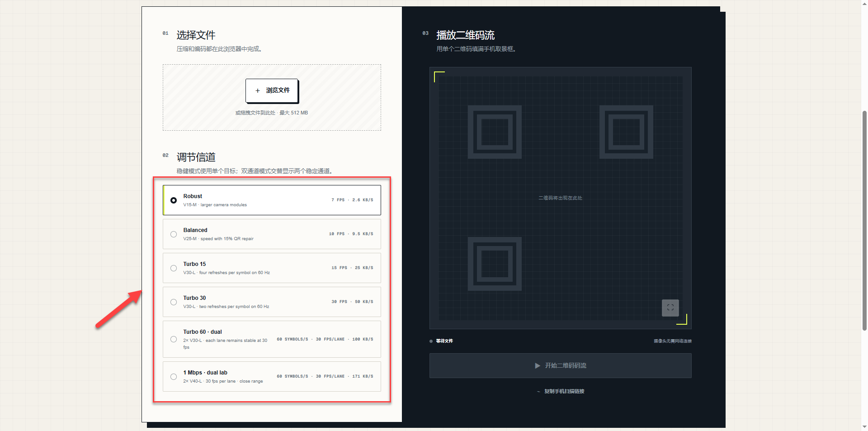Click the 二维码将出现在此处 placeholder text
This screenshot has width=868, height=431.
(561, 198)
